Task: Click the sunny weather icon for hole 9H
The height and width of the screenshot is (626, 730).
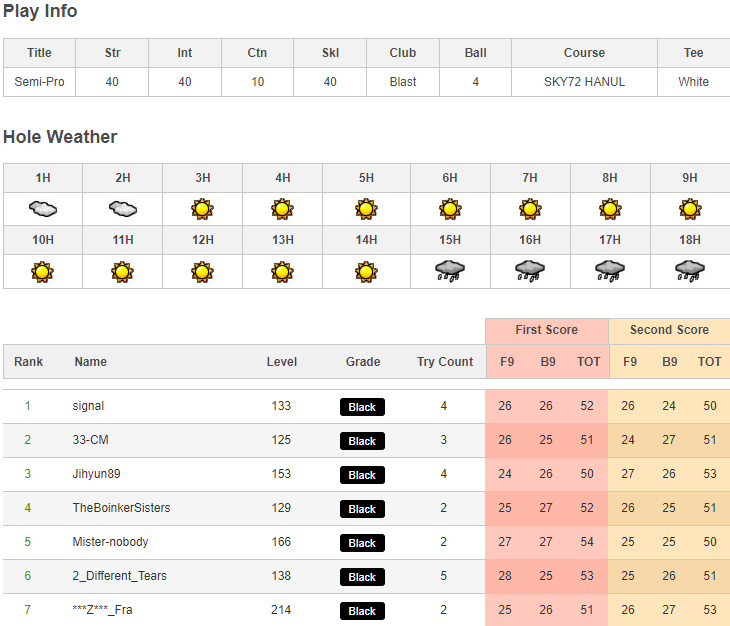Action: click(x=690, y=209)
